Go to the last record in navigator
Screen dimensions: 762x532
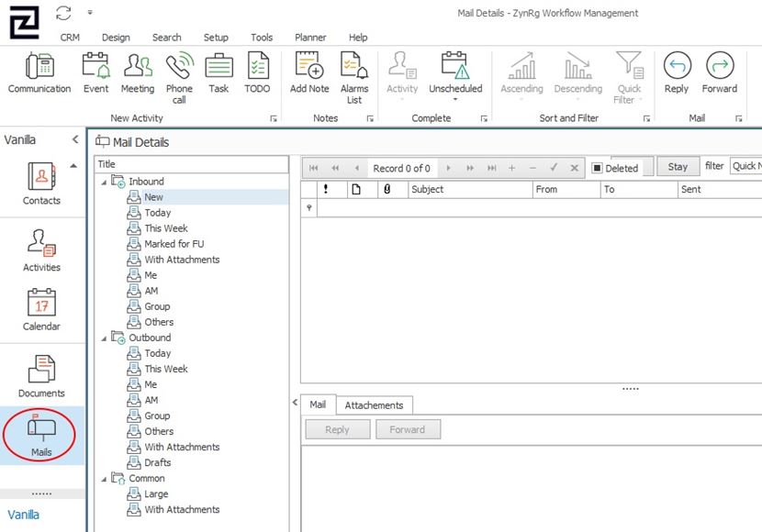(492, 168)
